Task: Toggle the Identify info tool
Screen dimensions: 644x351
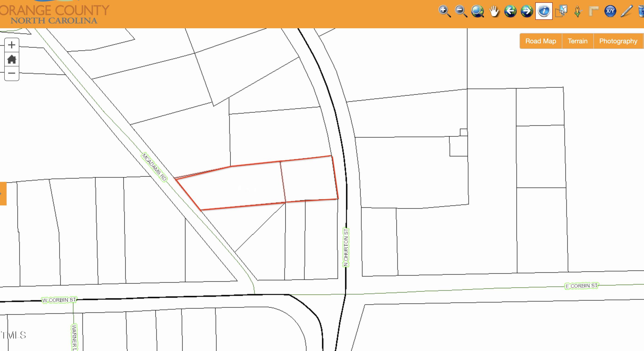Action: coord(544,11)
